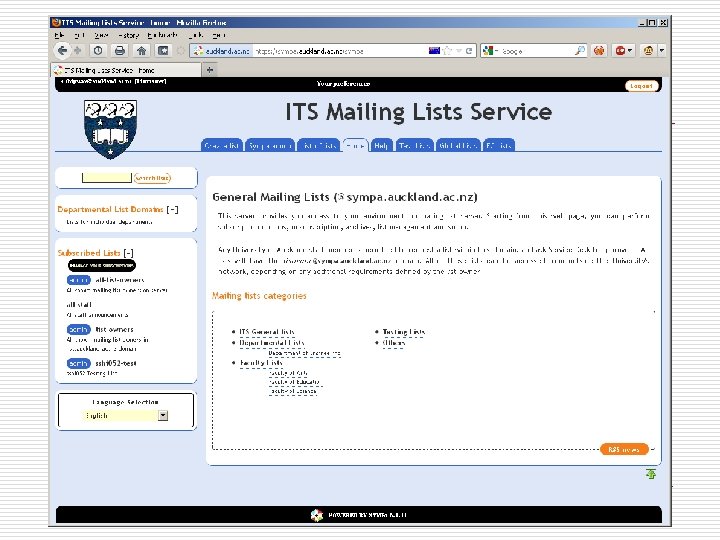Collapse Subscribed Lists with [-]

tap(129, 253)
